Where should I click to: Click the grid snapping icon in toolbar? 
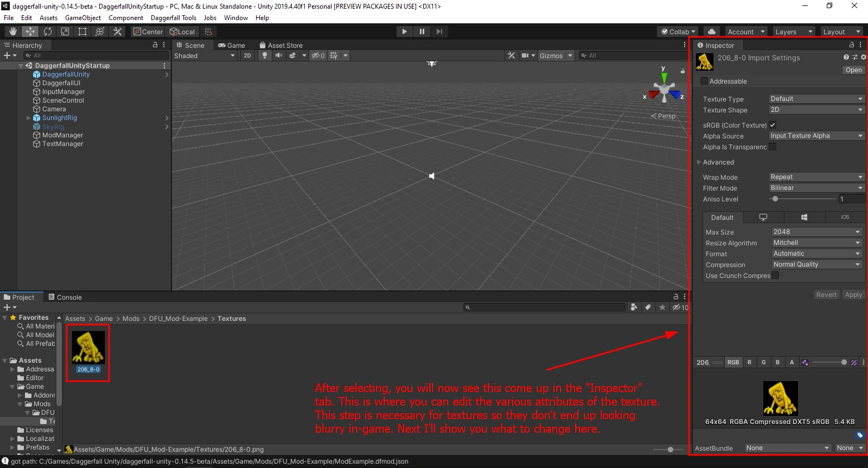click(x=208, y=31)
